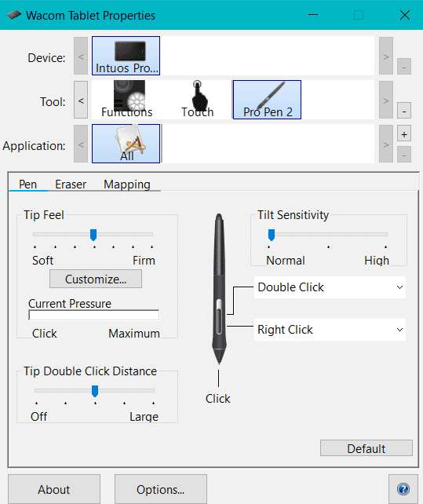423x504 pixels.
Task: Open the Customize tip feel dialog
Action: pyautogui.click(x=96, y=279)
